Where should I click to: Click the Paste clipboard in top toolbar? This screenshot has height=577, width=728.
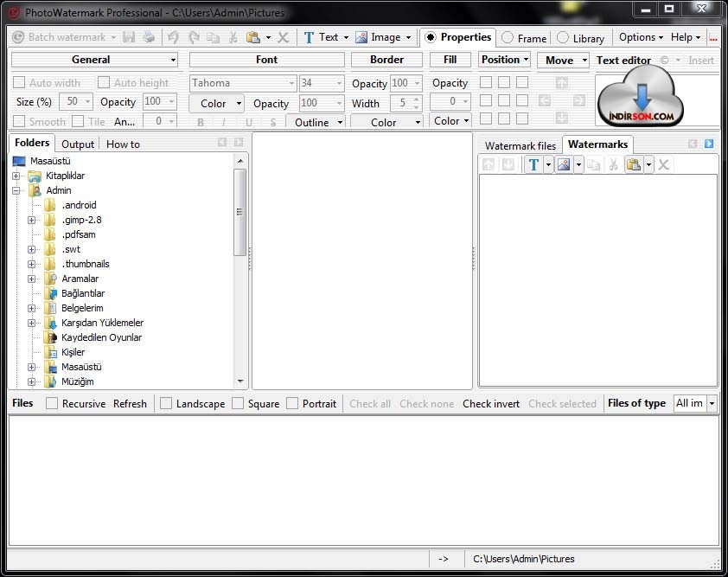pyautogui.click(x=253, y=37)
